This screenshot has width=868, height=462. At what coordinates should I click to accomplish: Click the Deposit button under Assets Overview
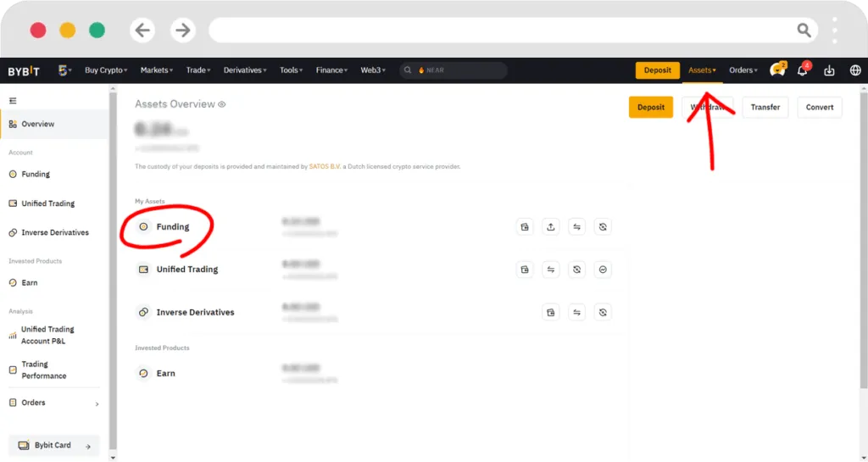650,108
